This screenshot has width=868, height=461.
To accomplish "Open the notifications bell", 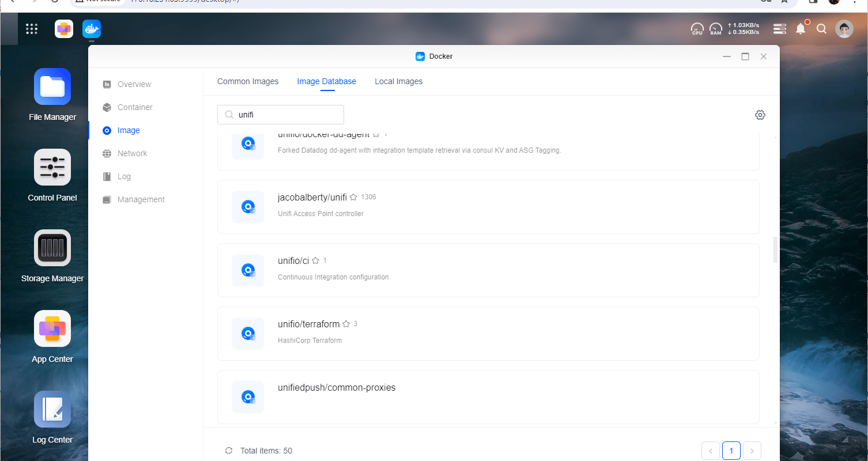I will pyautogui.click(x=801, y=29).
